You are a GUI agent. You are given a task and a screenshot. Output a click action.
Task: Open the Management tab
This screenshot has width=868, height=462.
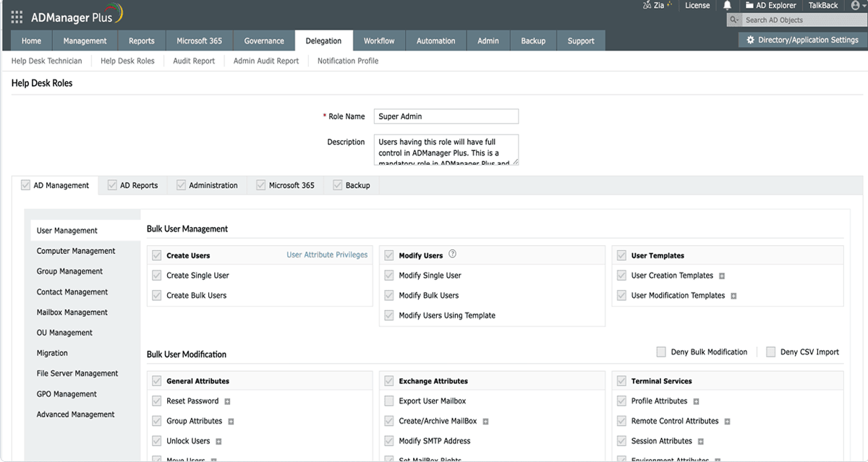click(85, 41)
